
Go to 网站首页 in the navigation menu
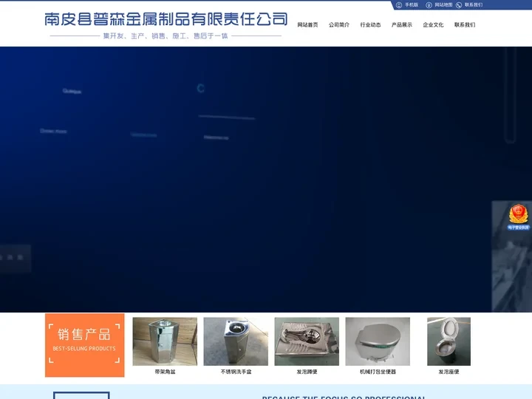[307, 25]
